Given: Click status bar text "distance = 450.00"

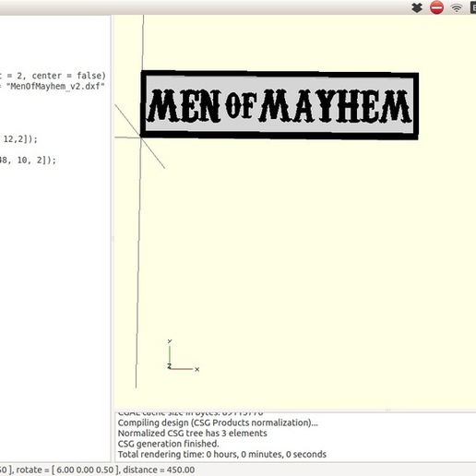Looking at the screenshot, I should [x=159, y=470].
